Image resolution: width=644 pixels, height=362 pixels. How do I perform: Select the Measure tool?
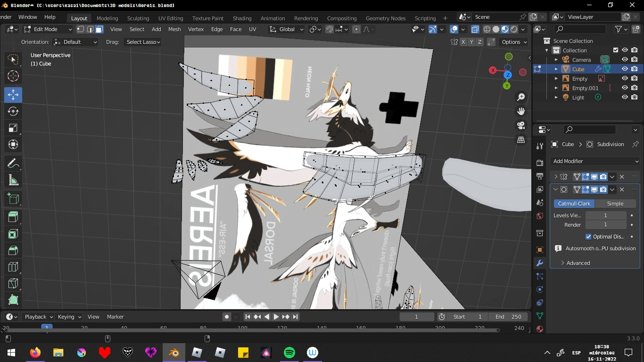[x=13, y=180]
